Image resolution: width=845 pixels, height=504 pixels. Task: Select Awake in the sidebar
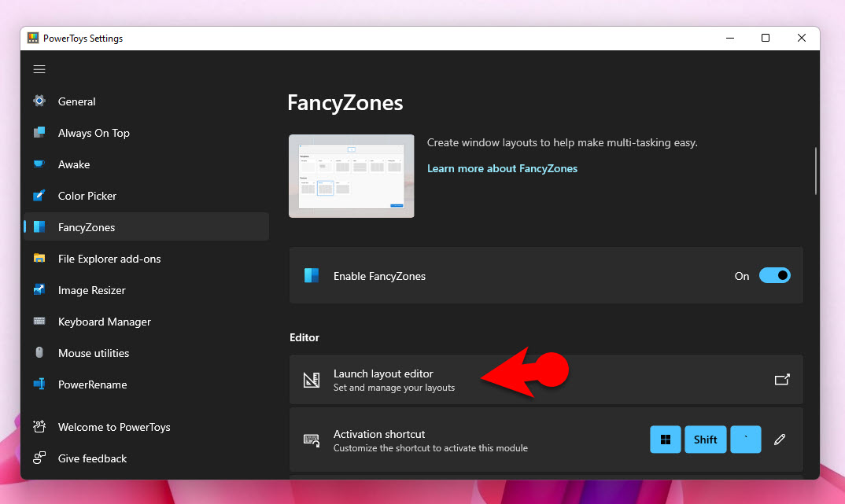coord(146,164)
